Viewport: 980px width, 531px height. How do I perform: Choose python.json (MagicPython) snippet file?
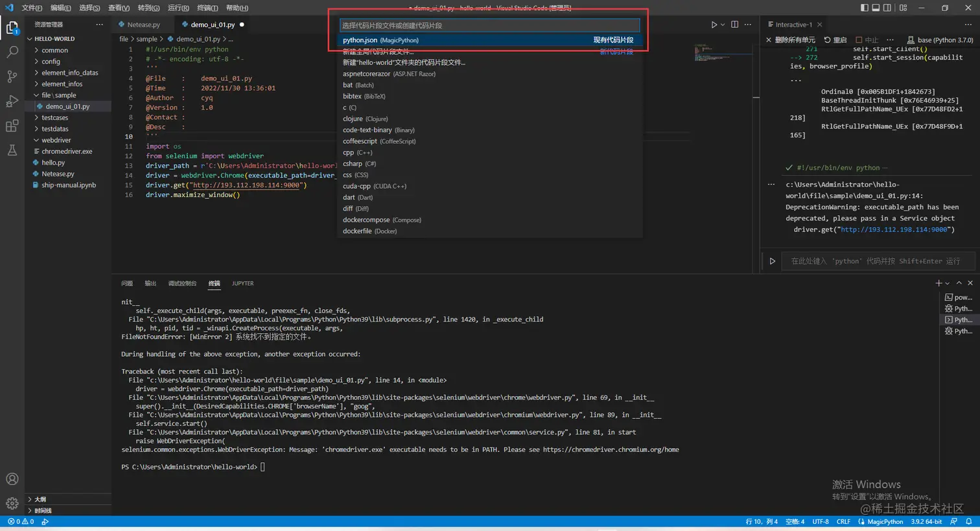(x=489, y=40)
